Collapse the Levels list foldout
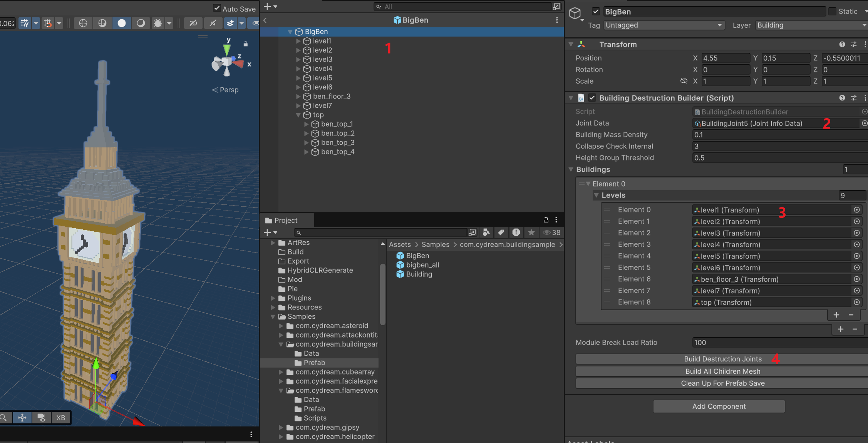Image resolution: width=868 pixels, height=443 pixels. pyautogui.click(x=596, y=196)
